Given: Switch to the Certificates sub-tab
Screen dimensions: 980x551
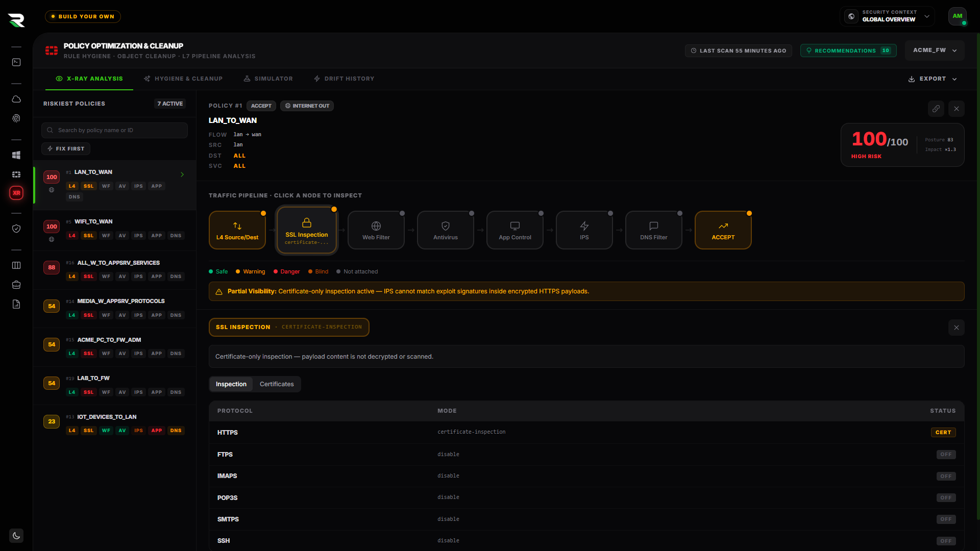Looking at the screenshot, I should (277, 384).
